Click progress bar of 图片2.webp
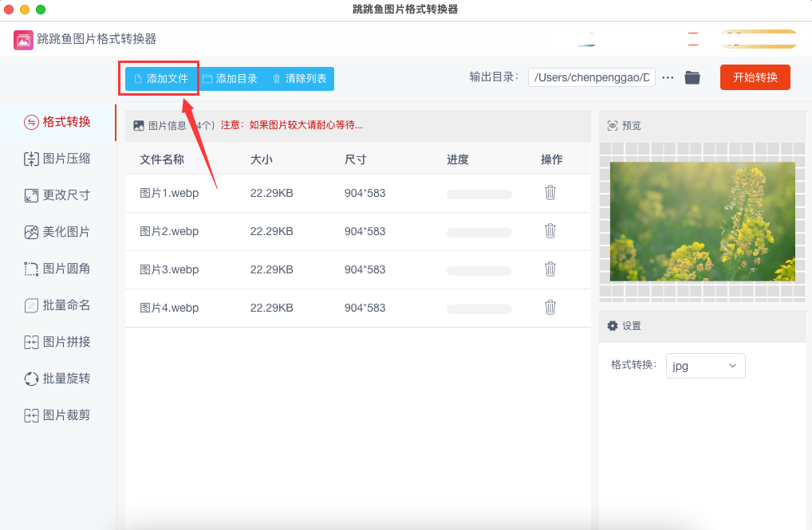 pyautogui.click(x=479, y=233)
